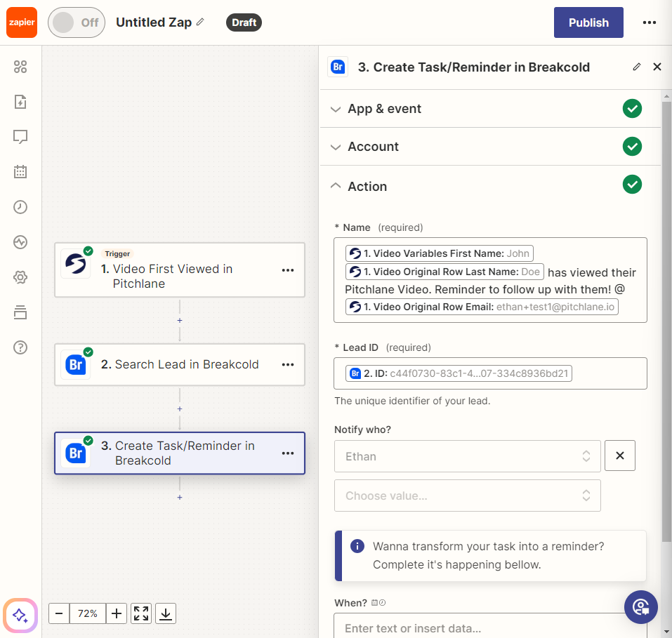Open the Zap runs clock icon

click(20, 207)
